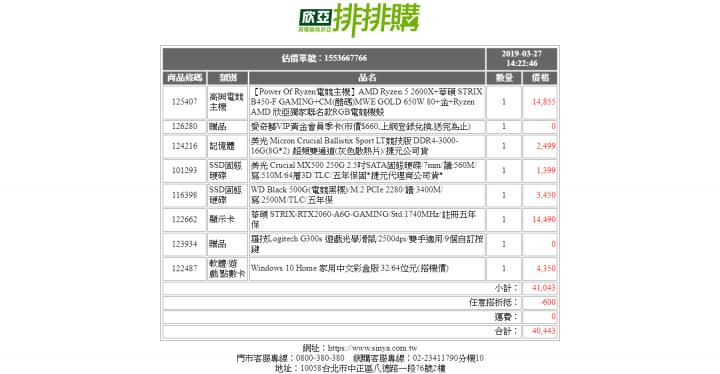Click the STRIX-RTX2060-A6G-GAMING product name

[x=363, y=220]
